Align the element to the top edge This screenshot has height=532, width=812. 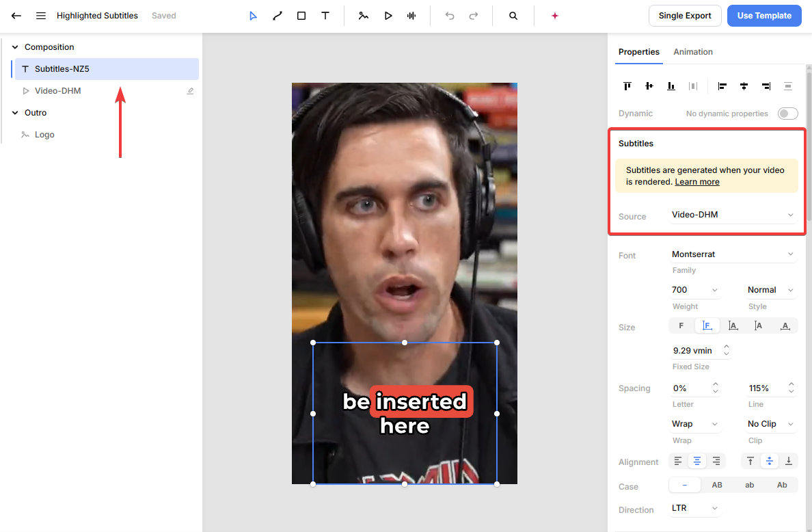627,86
